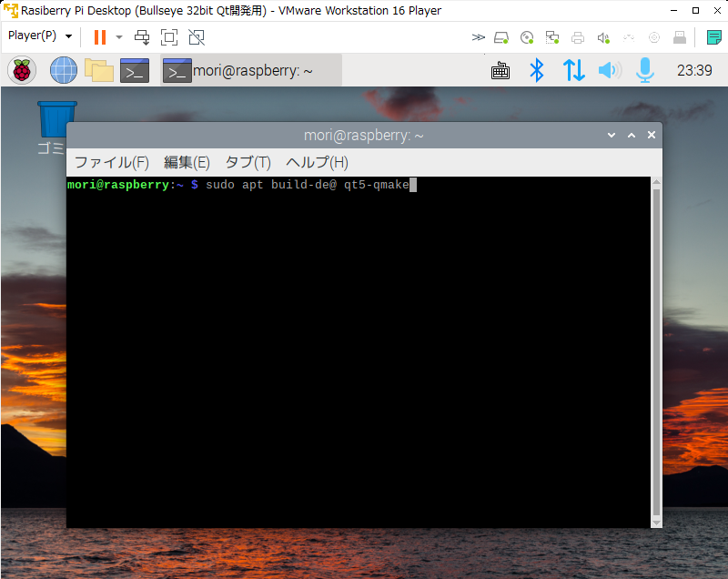Maximize the terminal window with caret

632,135
